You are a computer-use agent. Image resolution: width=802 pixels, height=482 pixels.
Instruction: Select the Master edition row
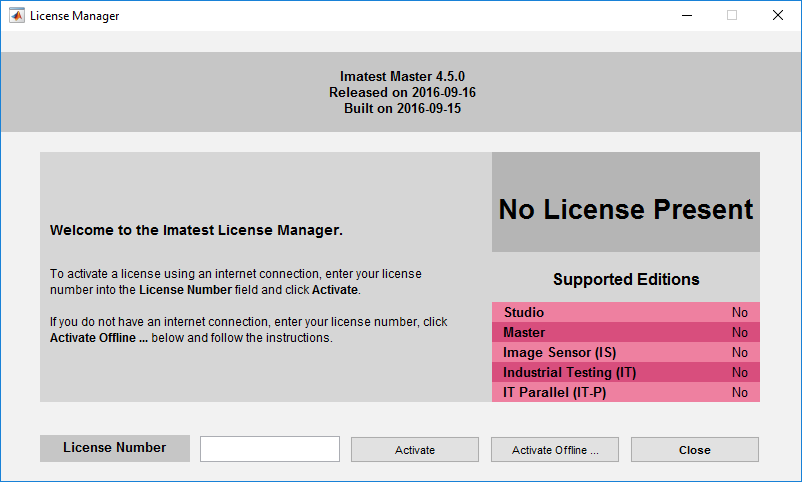[x=626, y=332]
